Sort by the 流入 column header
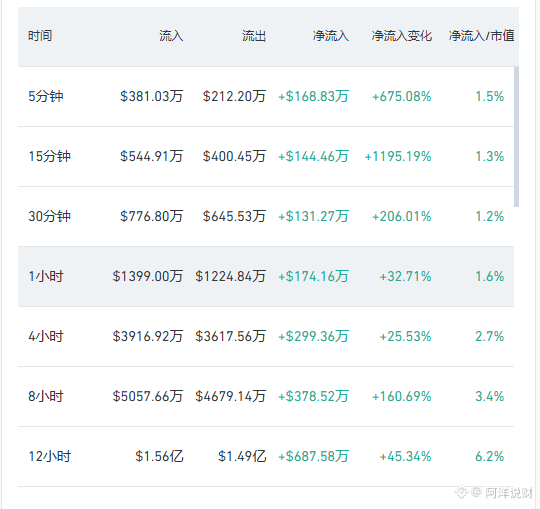Image resolution: width=540 pixels, height=509 pixels. coord(171,36)
